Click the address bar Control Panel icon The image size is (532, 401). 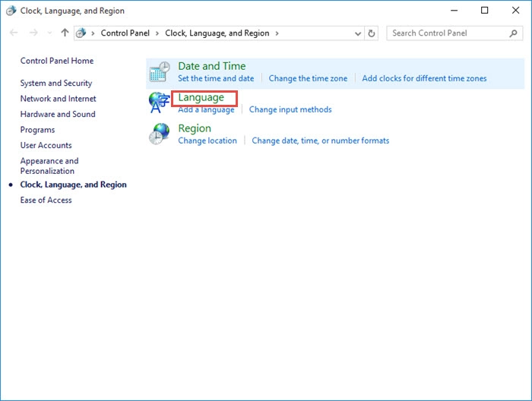[x=81, y=33]
